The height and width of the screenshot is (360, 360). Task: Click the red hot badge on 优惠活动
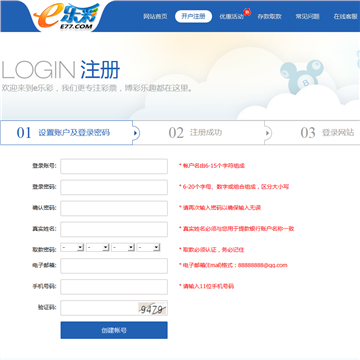pyautogui.click(x=247, y=12)
